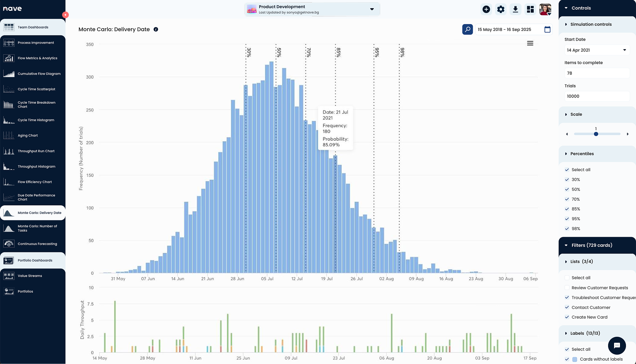Click the Items to complete field
The image size is (636, 364).
[x=596, y=73]
